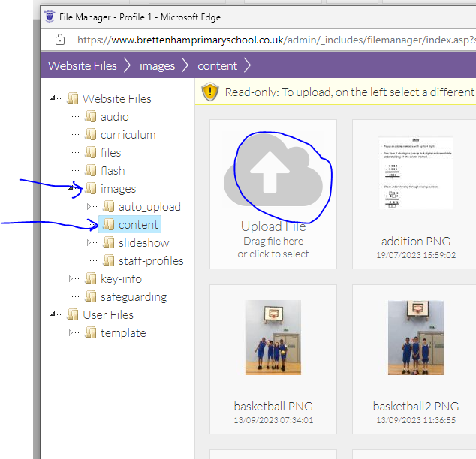Screen dimensions: 476x459
Task: Click the auto_upload folder icon
Action: tap(108, 206)
